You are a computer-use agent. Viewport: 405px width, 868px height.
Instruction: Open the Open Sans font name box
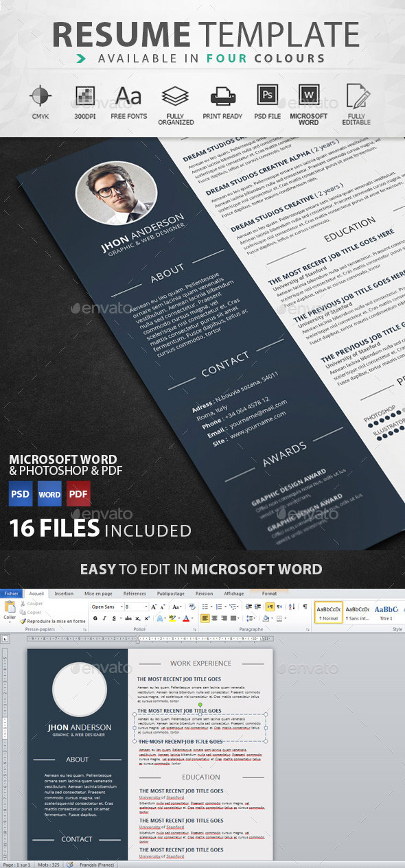click(106, 607)
